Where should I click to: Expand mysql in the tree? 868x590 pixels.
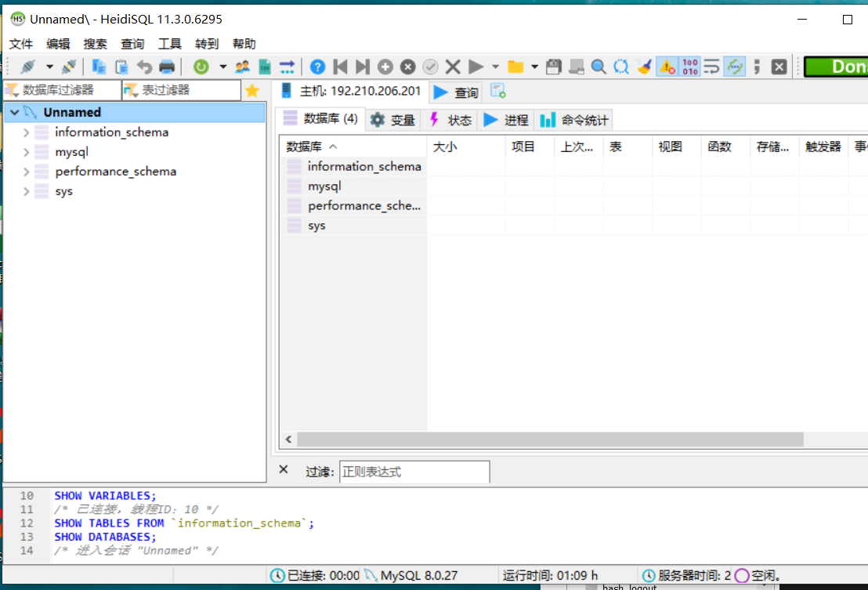click(x=26, y=152)
